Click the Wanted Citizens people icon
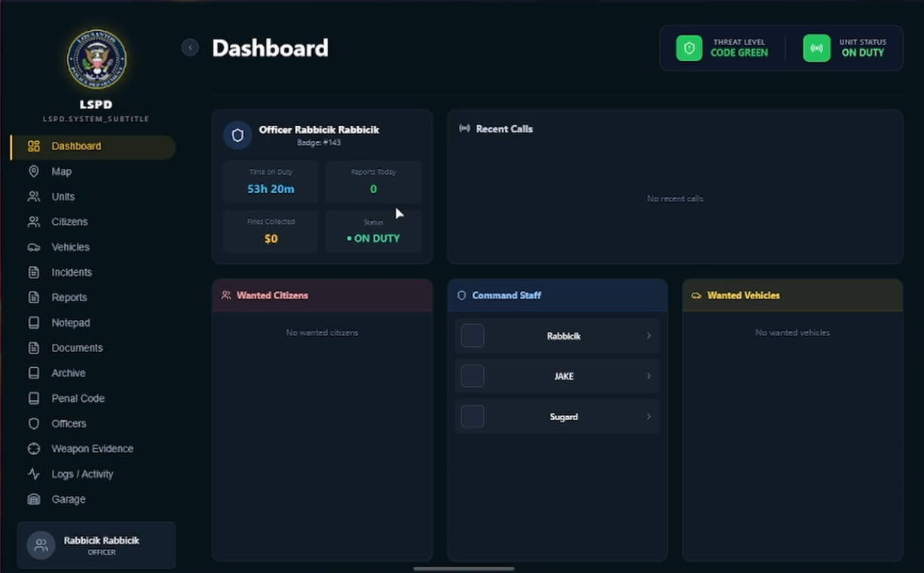Image resolution: width=924 pixels, height=573 pixels. (x=226, y=296)
